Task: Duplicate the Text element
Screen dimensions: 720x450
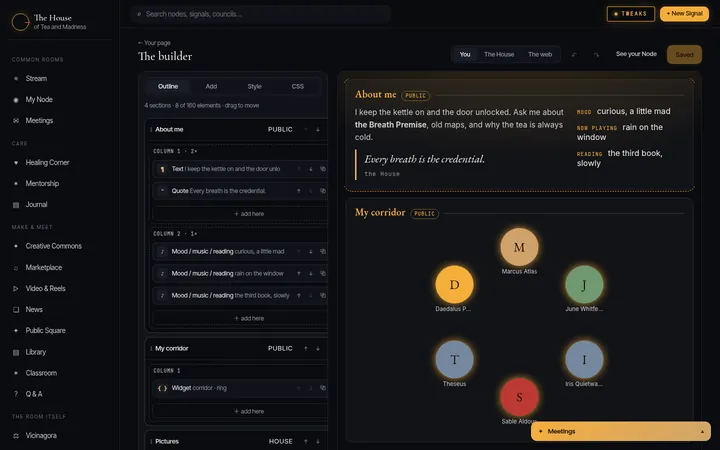Action: [x=323, y=169]
